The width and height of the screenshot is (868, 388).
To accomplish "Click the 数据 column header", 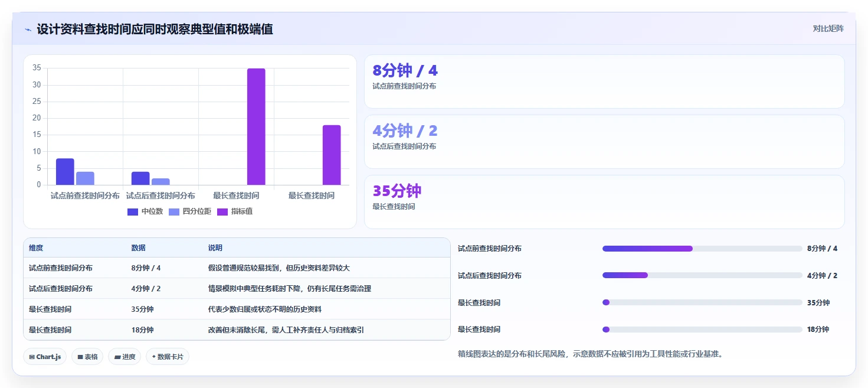I will [139, 248].
